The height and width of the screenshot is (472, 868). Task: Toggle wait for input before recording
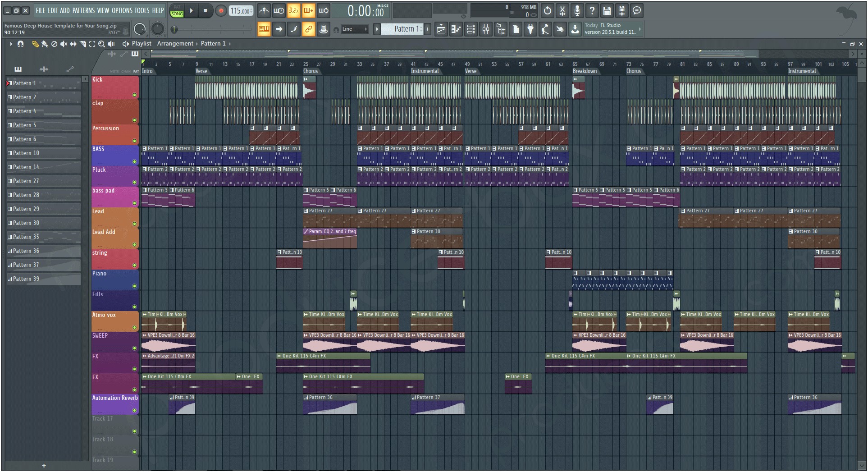(279, 10)
